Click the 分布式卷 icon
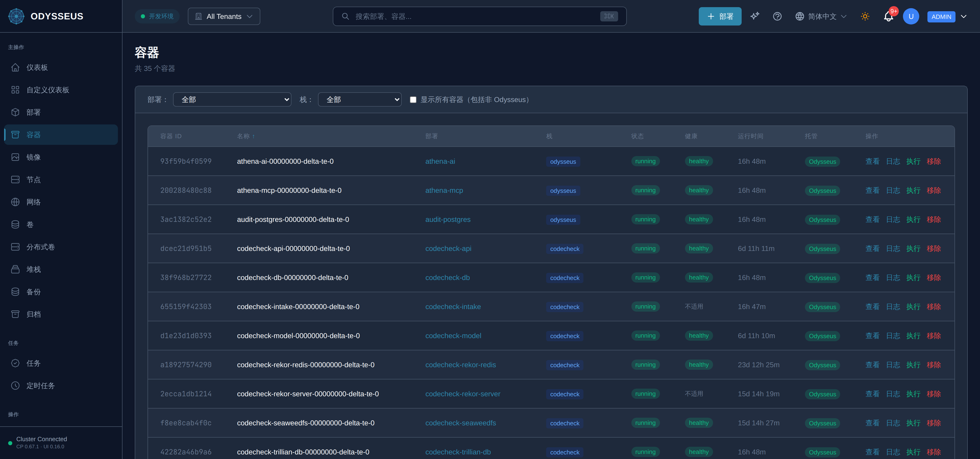The height and width of the screenshot is (459, 980). pyautogui.click(x=15, y=247)
